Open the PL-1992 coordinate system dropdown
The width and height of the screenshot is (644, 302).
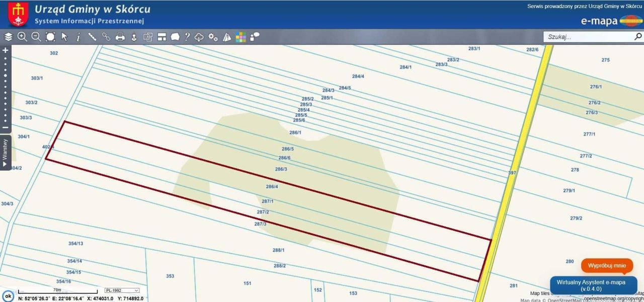point(122,290)
